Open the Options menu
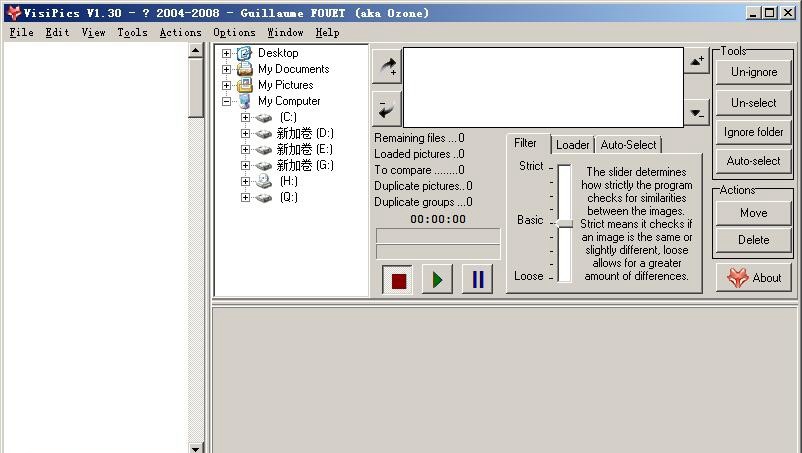This screenshot has width=802, height=453. click(234, 32)
